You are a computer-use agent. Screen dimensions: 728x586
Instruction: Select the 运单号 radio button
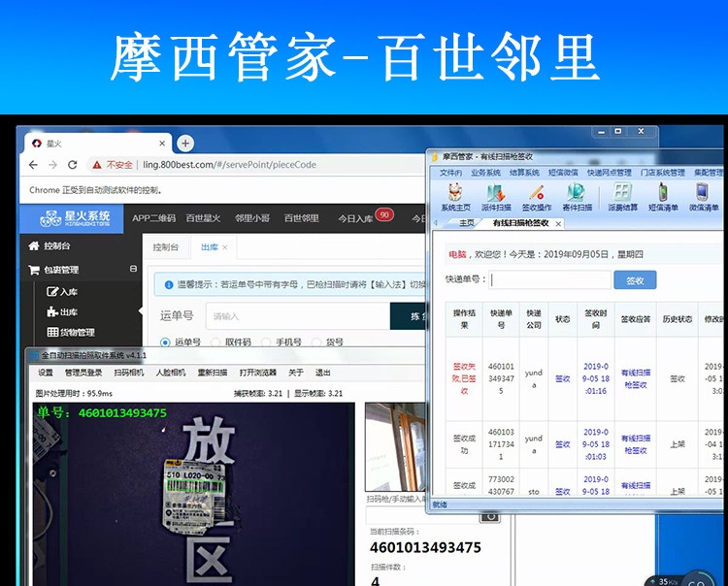click(165, 342)
